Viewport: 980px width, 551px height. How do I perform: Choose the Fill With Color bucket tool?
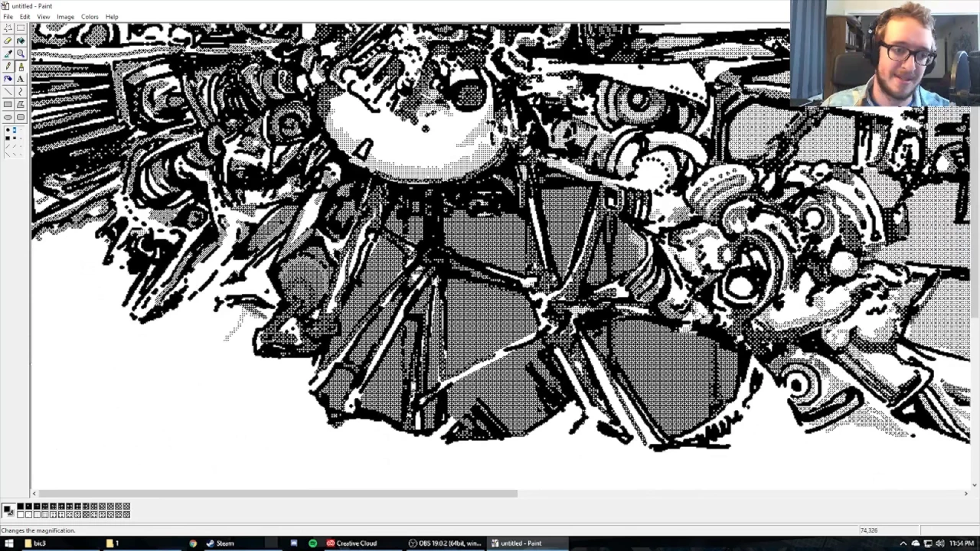tap(21, 41)
